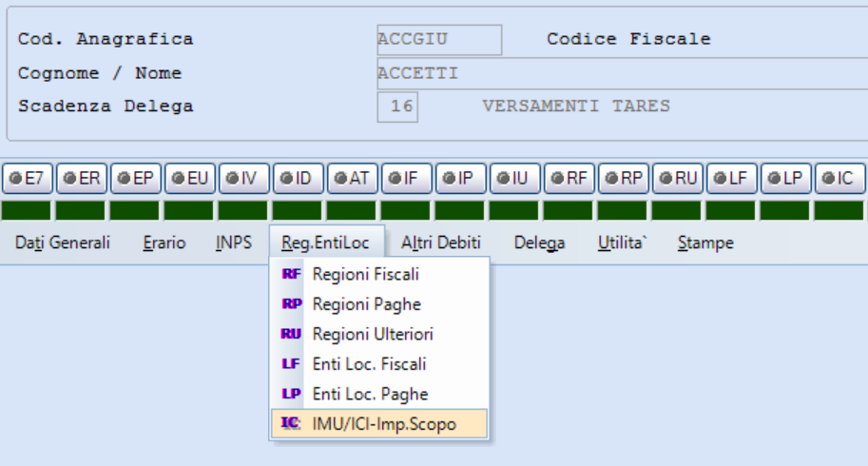Select the IU indicator button
Viewport: 868px width, 466px height.
(514, 178)
